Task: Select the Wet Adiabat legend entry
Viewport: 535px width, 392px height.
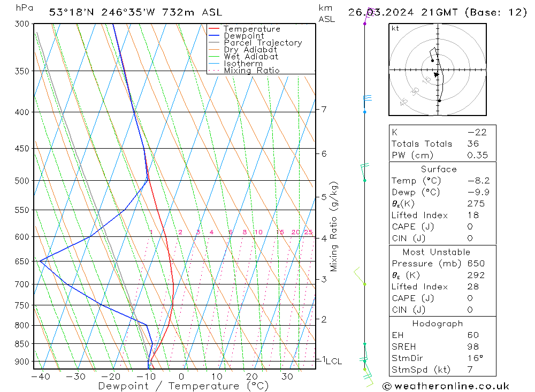Action: click(251, 57)
